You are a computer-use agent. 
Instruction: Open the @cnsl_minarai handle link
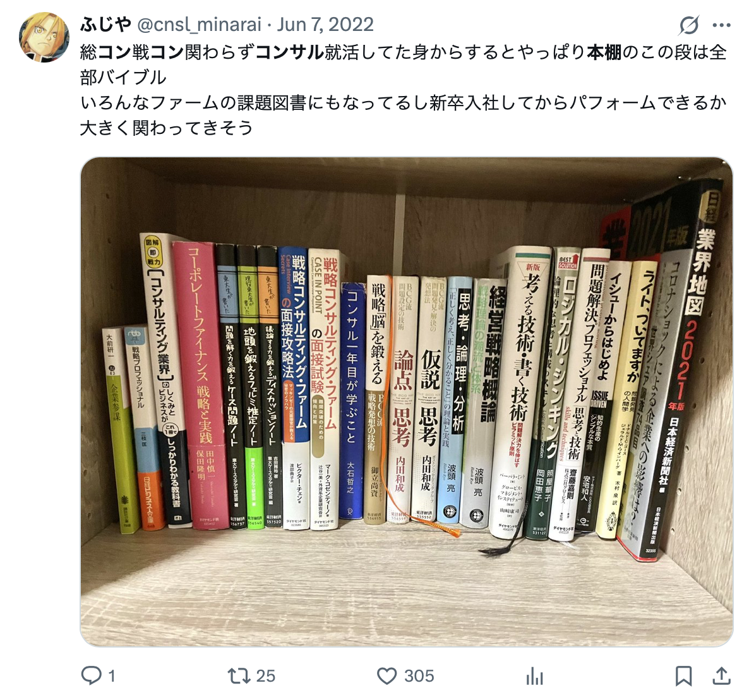(x=199, y=25)
